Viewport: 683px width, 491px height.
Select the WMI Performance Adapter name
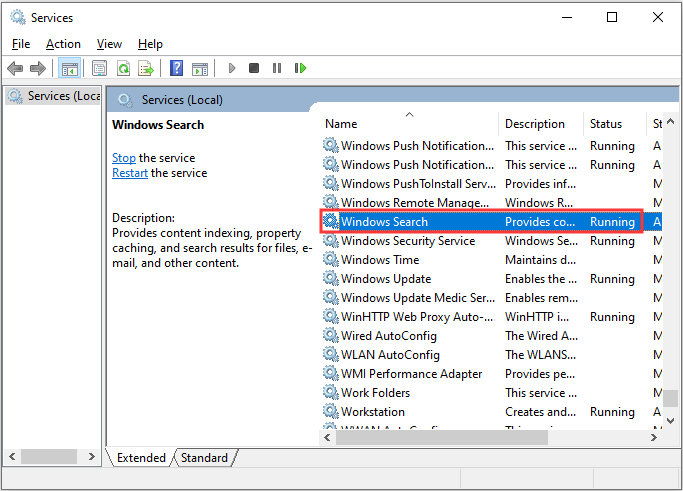[412, 374]
